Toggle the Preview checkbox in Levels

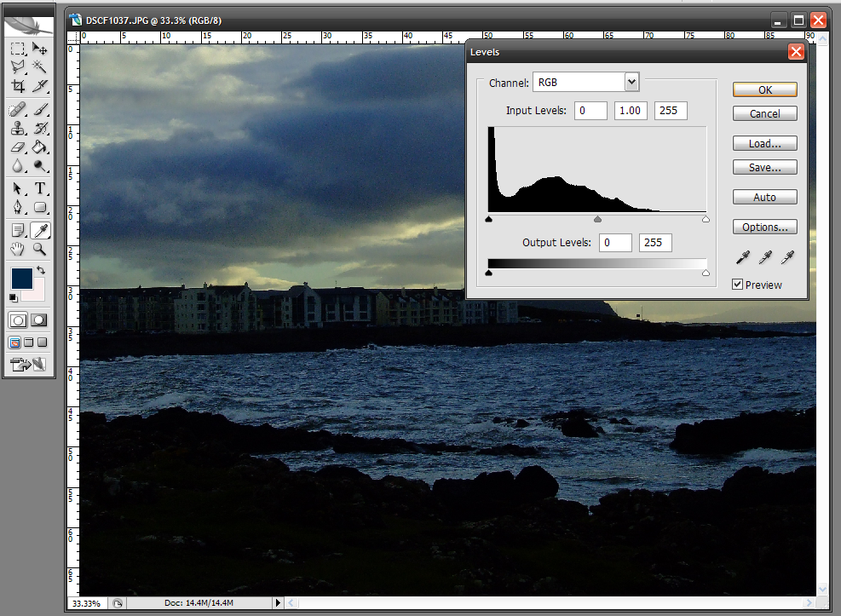click(x=738, y=285)
